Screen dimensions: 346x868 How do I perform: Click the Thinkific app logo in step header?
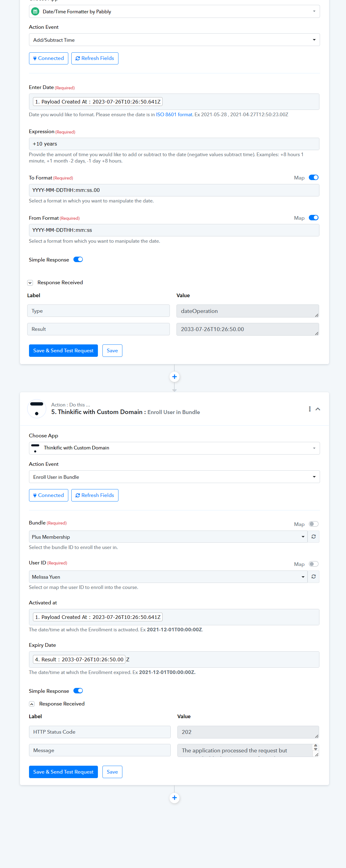[37, 408]
